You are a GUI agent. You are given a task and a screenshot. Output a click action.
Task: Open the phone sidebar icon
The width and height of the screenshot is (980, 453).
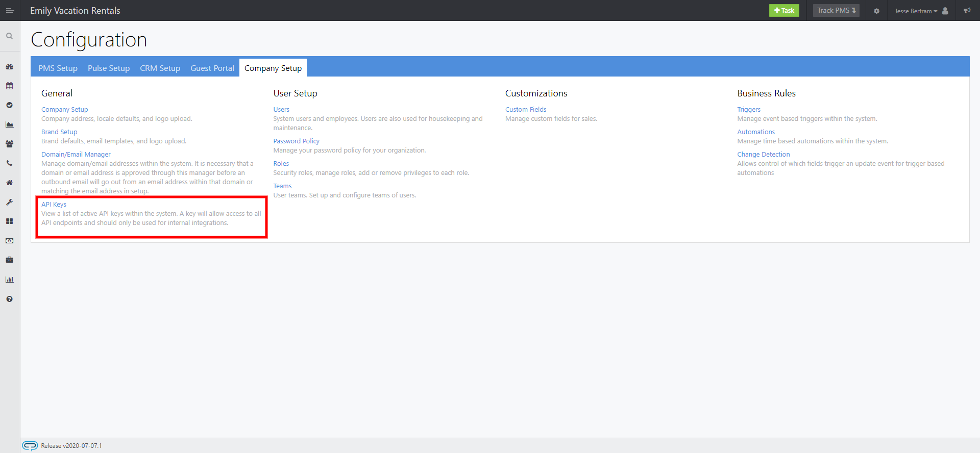click(x=9, y=163)
